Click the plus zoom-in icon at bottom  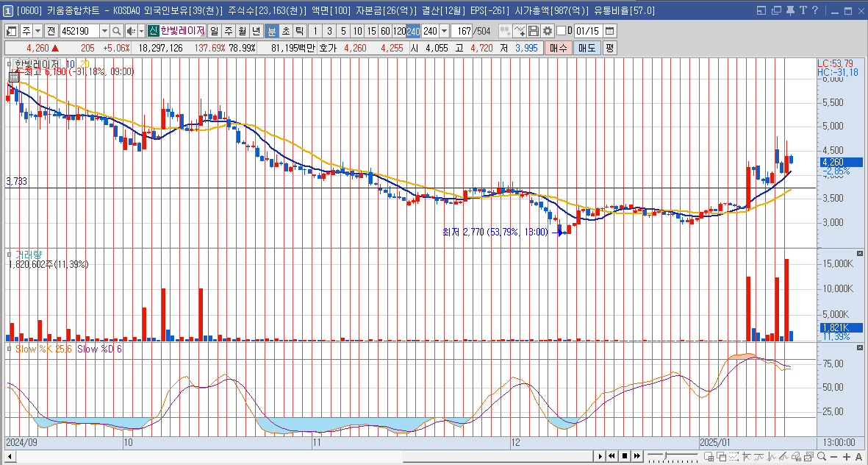846,456
